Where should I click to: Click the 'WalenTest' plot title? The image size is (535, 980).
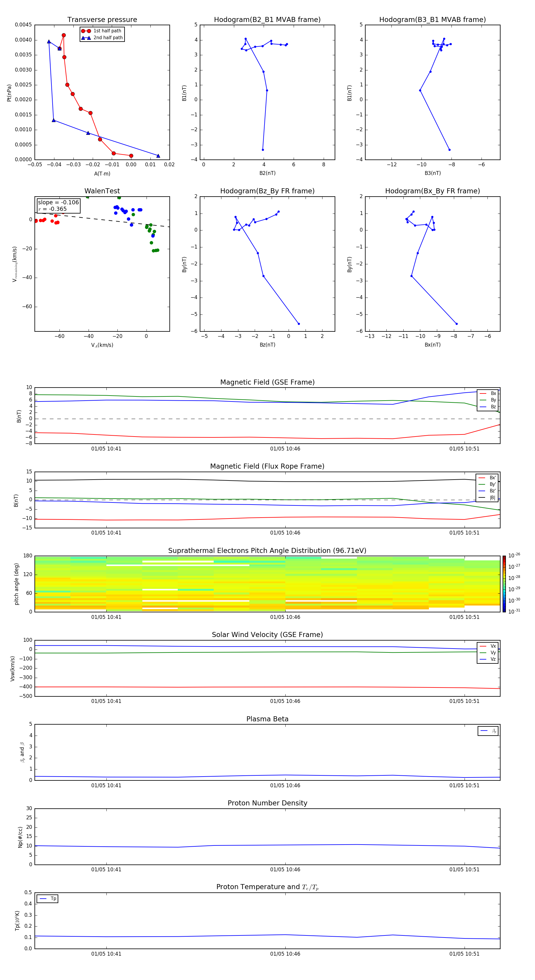click(x=102, y=191)
